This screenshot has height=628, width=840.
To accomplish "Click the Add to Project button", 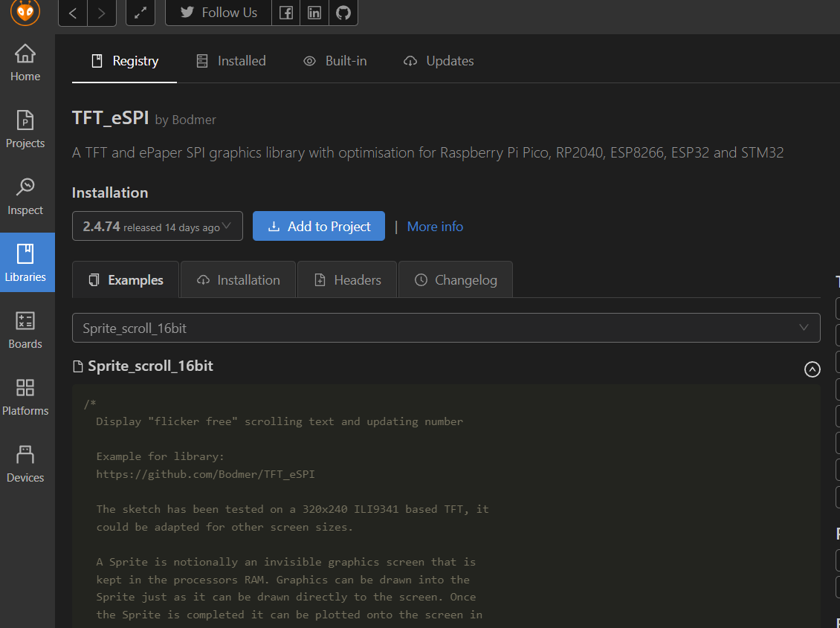I will click(319, 227).
